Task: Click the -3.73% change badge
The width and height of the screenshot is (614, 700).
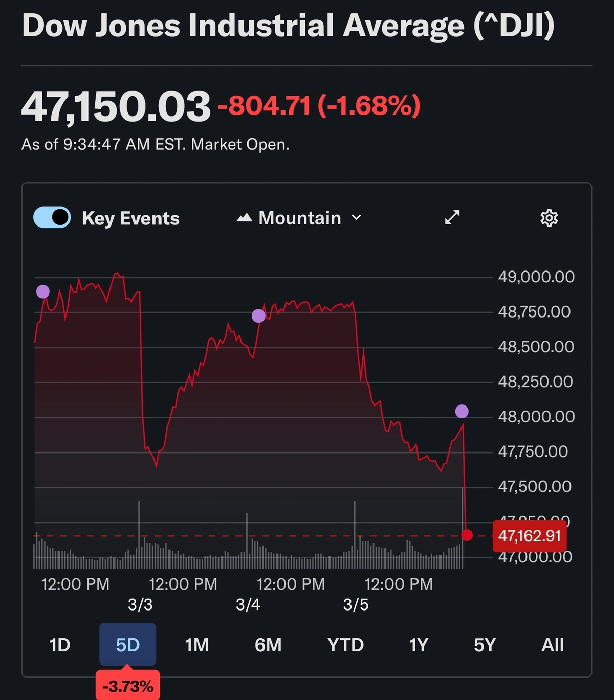Action: pos(128,686)
